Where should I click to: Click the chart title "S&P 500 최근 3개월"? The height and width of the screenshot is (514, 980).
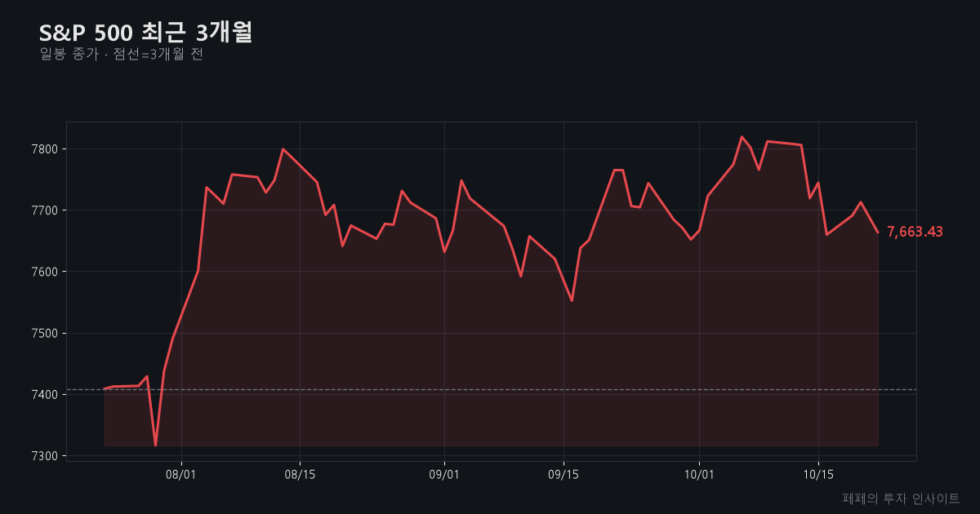pos(146,33)
